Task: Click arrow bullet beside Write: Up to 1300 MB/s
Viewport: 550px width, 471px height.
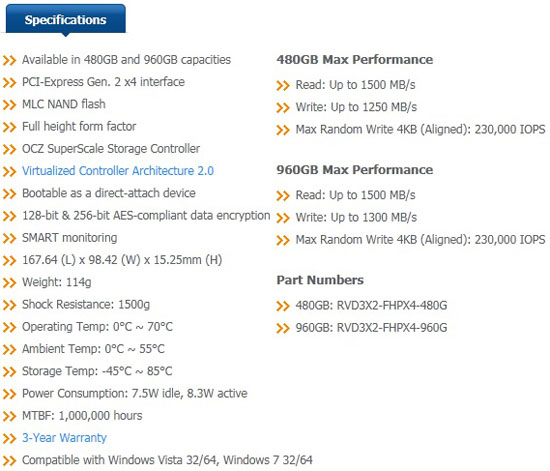Action: 283,218
